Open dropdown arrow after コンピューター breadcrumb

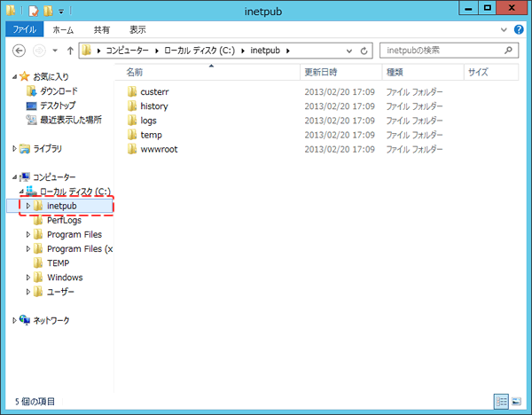(x=157, y=51)
